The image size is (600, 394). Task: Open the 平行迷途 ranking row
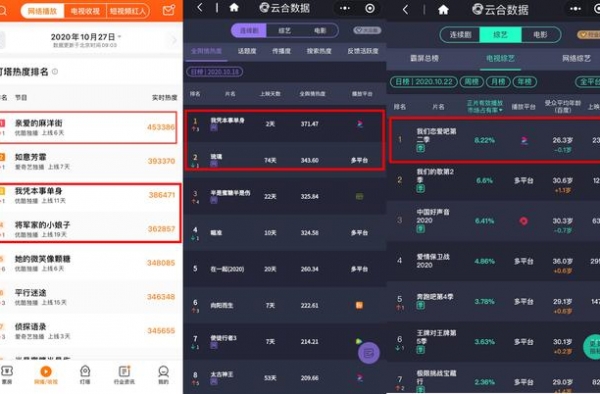pos(90,297)
